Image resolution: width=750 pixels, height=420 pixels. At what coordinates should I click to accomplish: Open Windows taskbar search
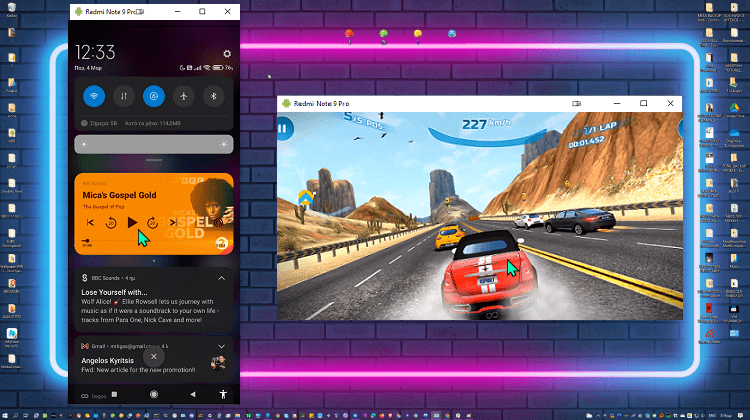[15, 416]
